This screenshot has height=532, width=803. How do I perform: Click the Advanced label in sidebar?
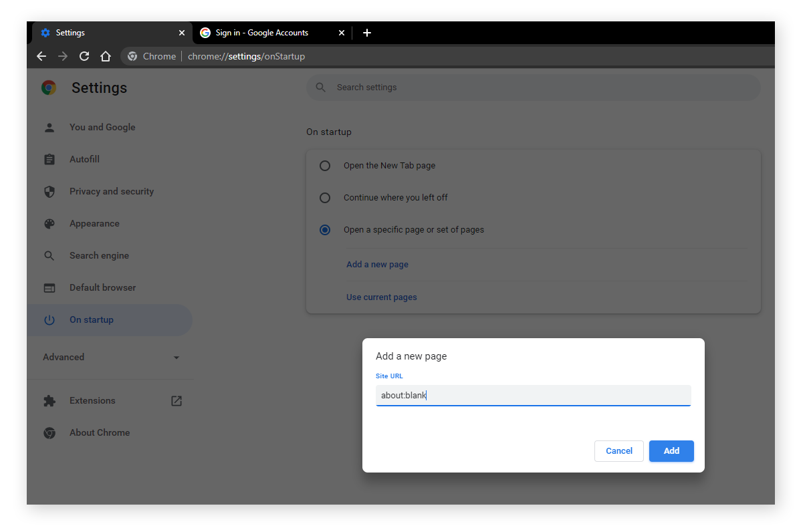point(64,357)
